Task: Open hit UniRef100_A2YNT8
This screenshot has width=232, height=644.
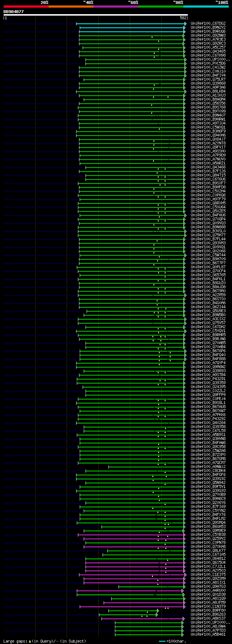Action: pos(208,143)
